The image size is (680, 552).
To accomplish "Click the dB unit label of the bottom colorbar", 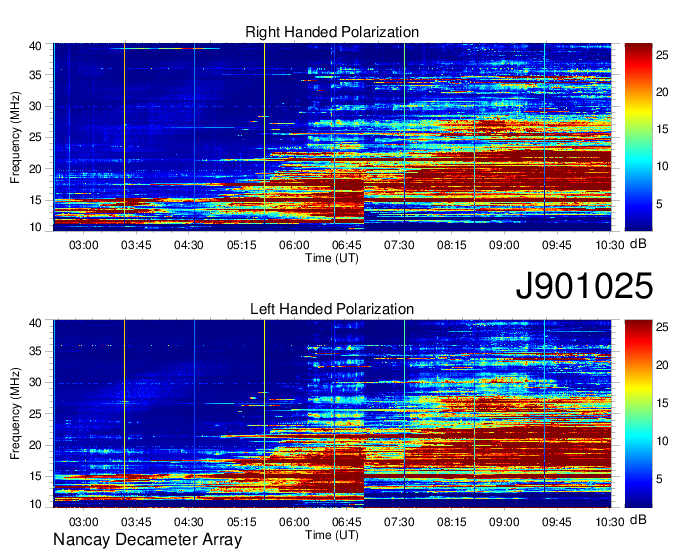I will click(638, 519).
